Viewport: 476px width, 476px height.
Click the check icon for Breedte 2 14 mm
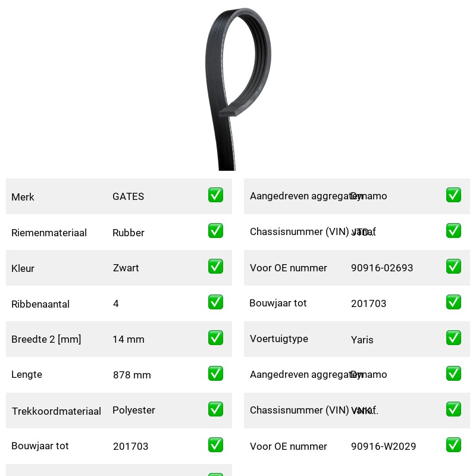(215, 338)
